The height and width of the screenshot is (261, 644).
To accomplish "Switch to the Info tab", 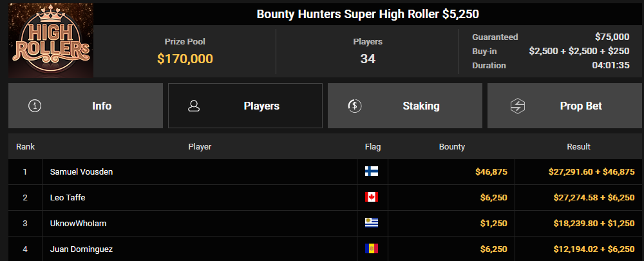I will pyautogui.click(x=86, y=106).
